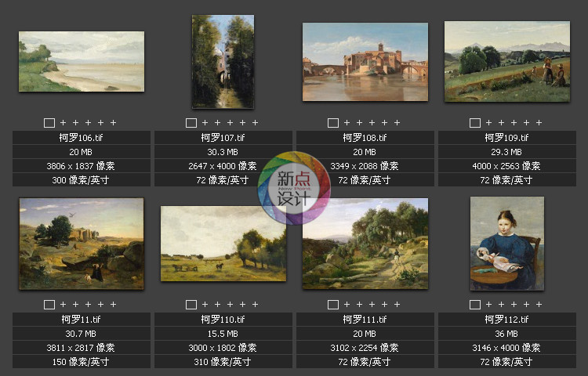Set 5-star rating for 柯罗110.tif
Screen dimensions: 588x376
[x=255, y=304]
